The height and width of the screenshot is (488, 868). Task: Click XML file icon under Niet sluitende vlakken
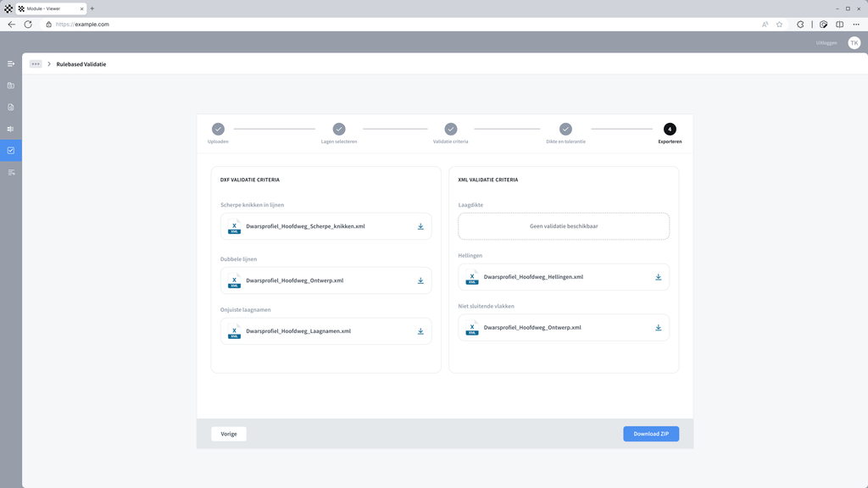(x=471, y=328)
